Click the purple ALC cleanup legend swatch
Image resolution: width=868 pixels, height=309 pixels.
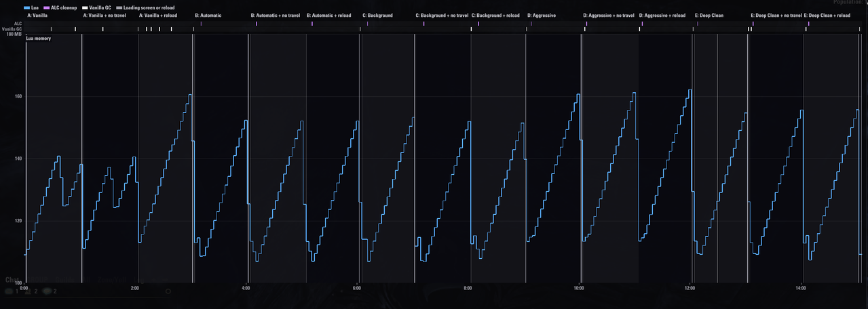(47, 7)
